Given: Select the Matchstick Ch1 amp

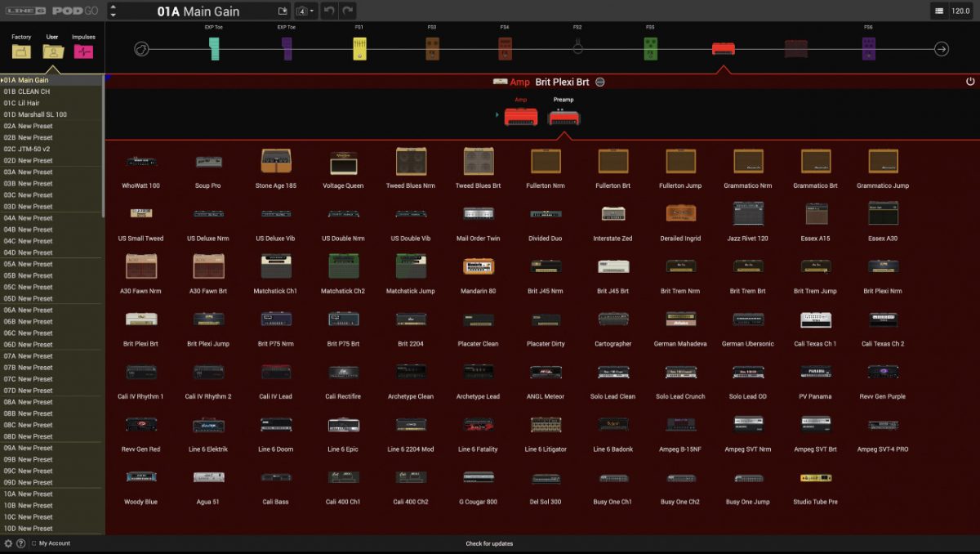Looking at the screenshot, I should click(276, 275).
